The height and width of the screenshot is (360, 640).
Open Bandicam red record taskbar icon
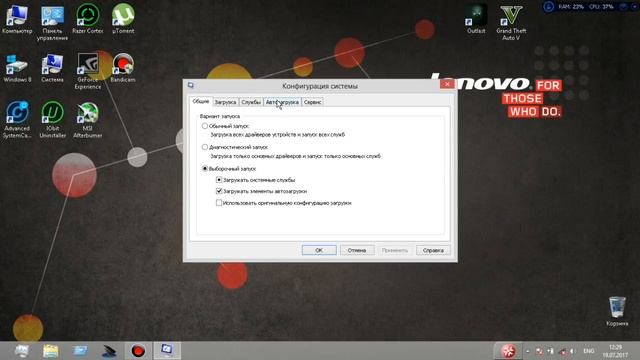(x=138, y=351)
